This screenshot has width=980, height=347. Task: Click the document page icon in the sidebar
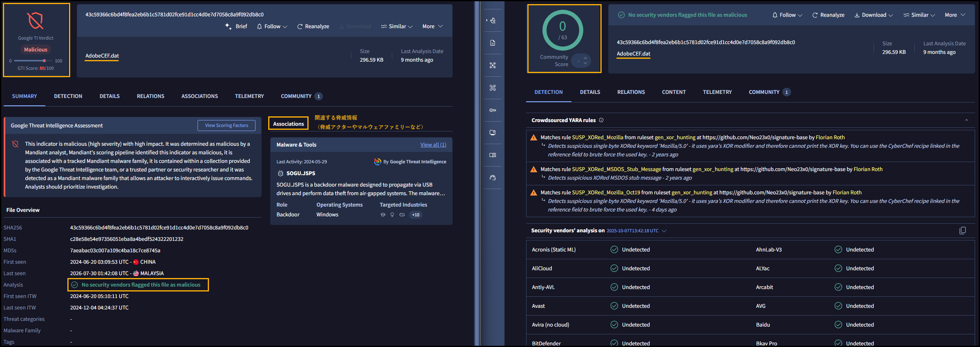tap(493, 43)
